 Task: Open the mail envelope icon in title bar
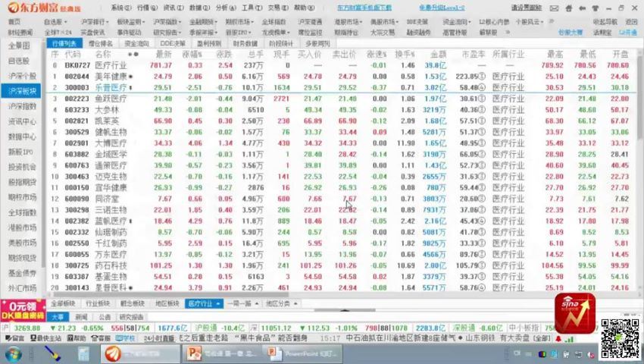click(x=554, y=8)
